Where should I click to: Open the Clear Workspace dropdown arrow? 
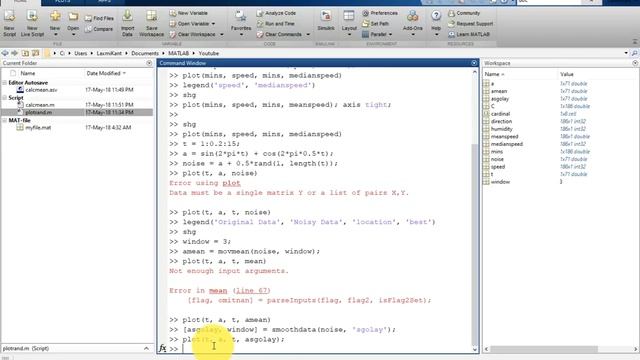click(x=222, y=35)
